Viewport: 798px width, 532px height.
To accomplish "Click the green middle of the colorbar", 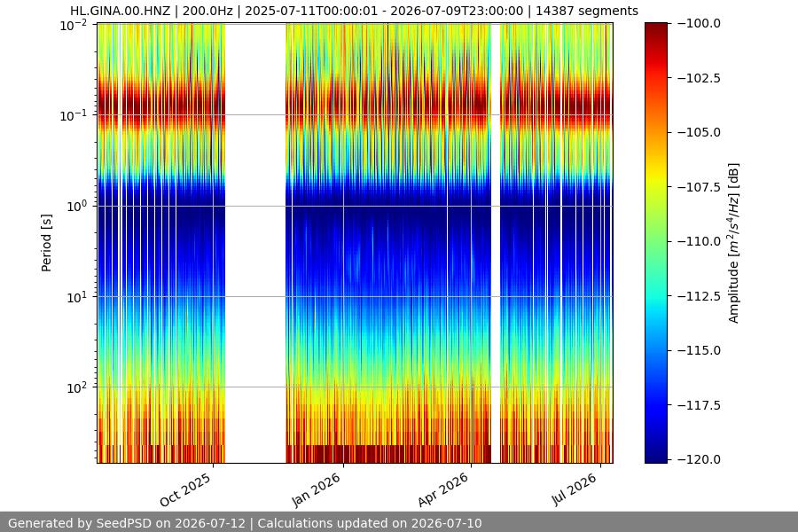I will coord(656,241).
